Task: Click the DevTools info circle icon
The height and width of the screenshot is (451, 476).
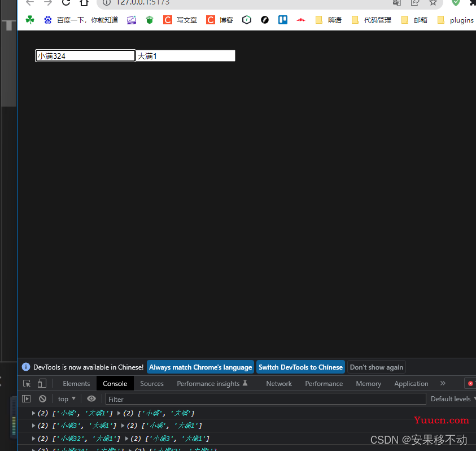Action: (x=26, y=367)
